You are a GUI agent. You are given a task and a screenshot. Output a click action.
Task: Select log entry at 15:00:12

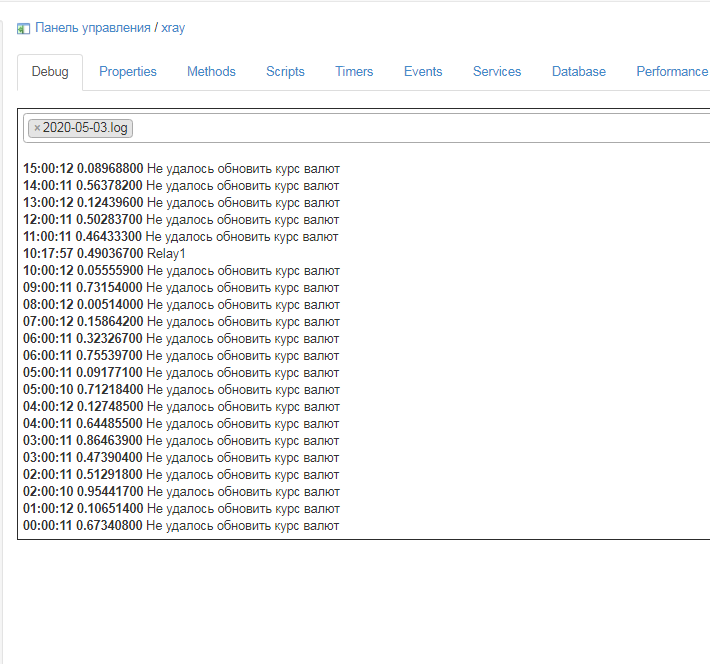click(x=181, y=168)
